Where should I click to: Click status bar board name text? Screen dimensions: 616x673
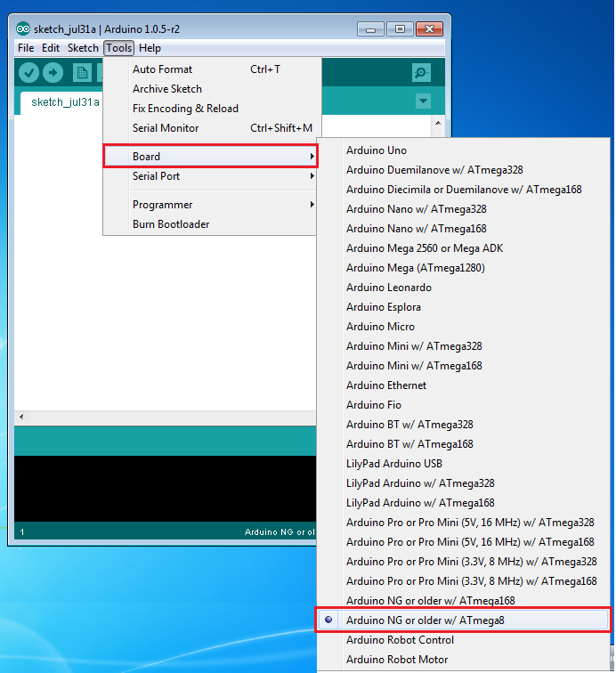pyautogui.click(x=280, y=532)
